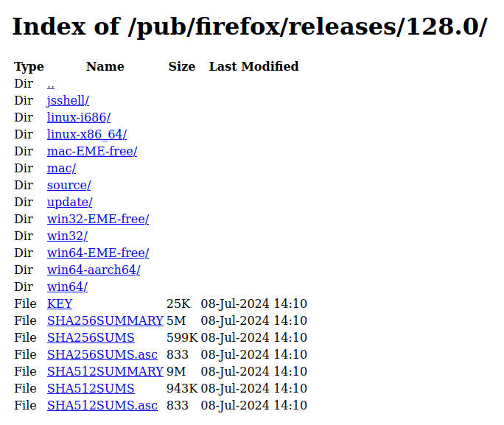Download the KEY file
Image resolution: width=504 pixels, height=425 pixels.
tap(60, 304)
